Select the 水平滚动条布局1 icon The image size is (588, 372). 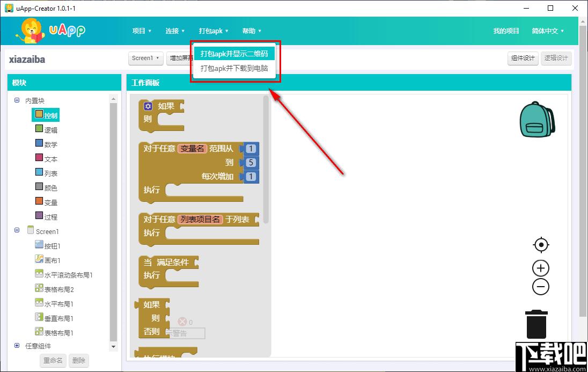click(x=39, y=274)
